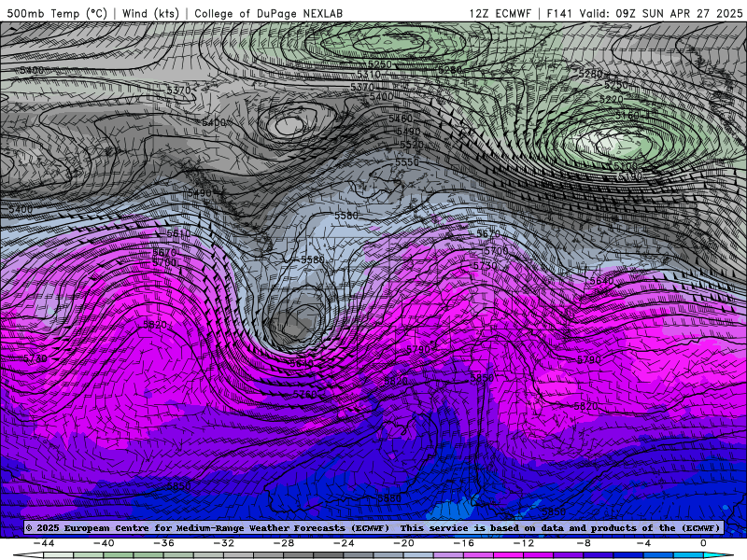Select the "College of DuPage NEXLAB" header text
This screenshot has height=560, width=747.
[x=268, y=13]
